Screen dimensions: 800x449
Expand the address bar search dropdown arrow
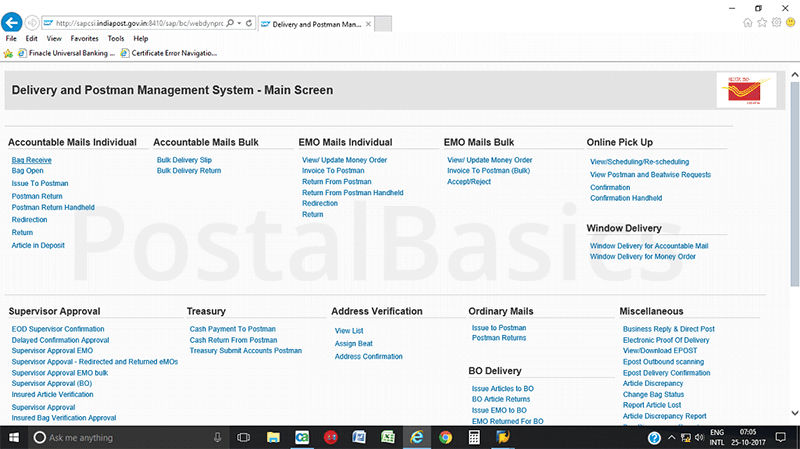click(x=238, y=21)
